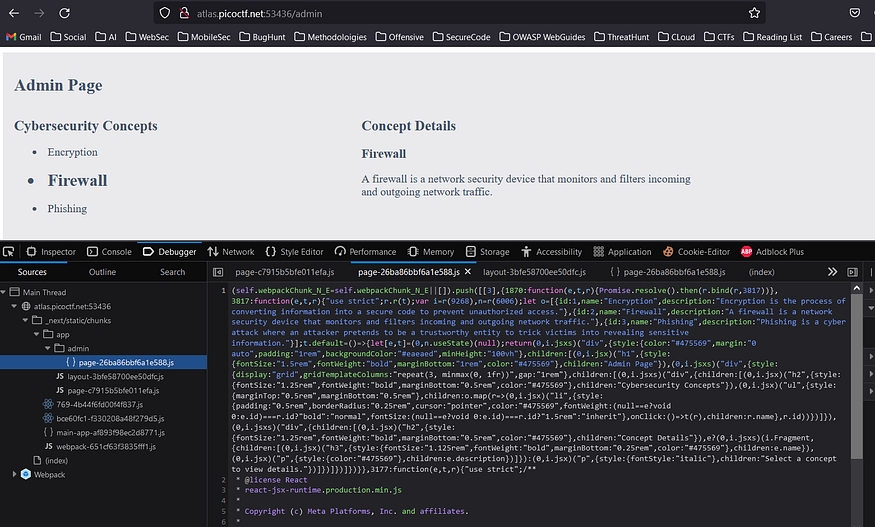Click the element picker icon in devtools
Image resolution: width=875 pixels, height=527 pixels.
coord(9,252)
